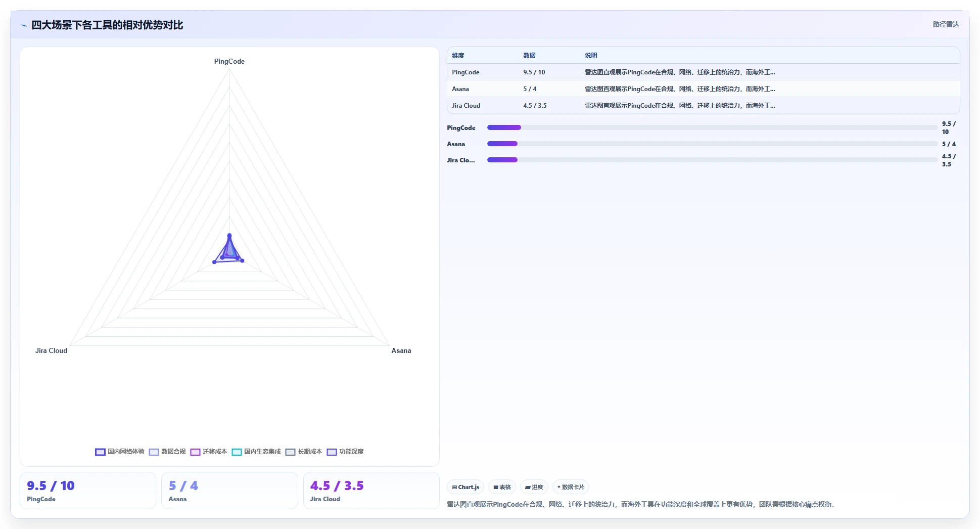The height and width of the screenshot is (529, 980).
Task: Open the 5 / 4 Asana data card
Action: (x=229, y=491)
